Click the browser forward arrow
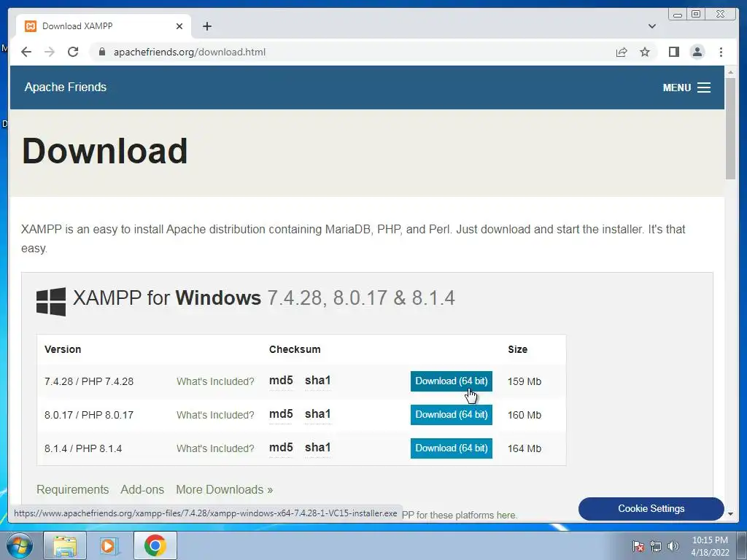Screen dimensions: 747x560 (x=50, y=52)
